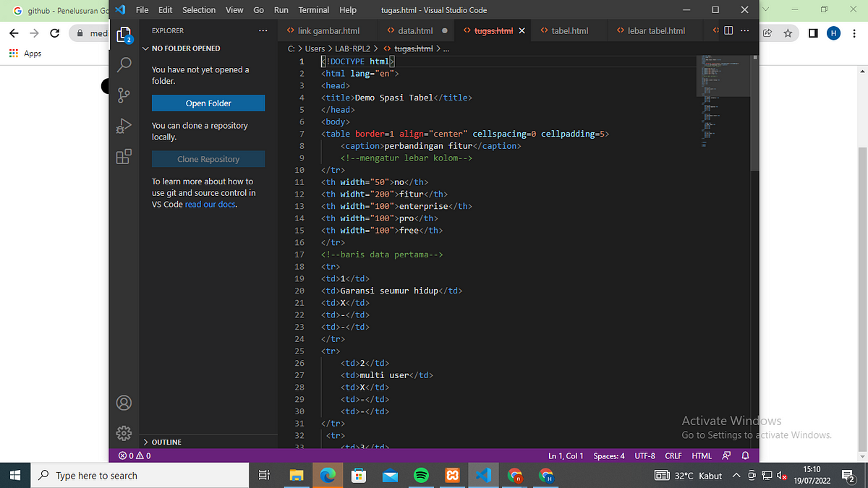Click the Open Folder button
Screen dimensions: 868x488
point(208,103)
